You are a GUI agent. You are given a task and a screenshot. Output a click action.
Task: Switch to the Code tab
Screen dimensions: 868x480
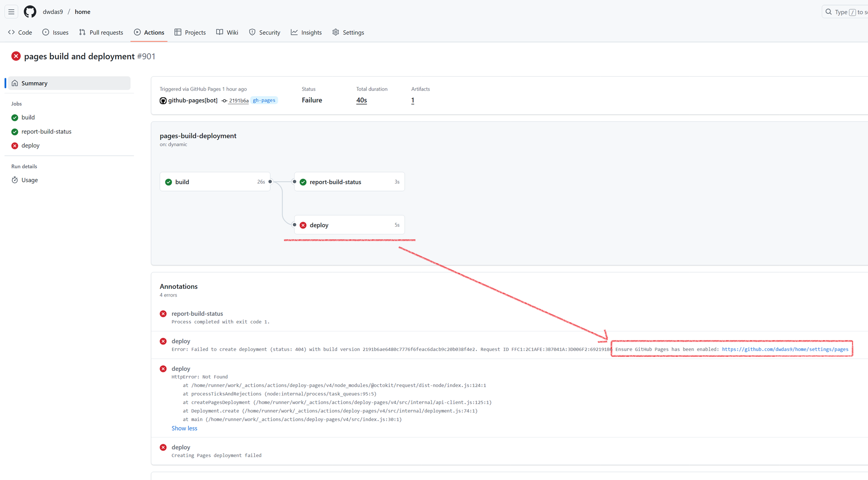[20, 32]
